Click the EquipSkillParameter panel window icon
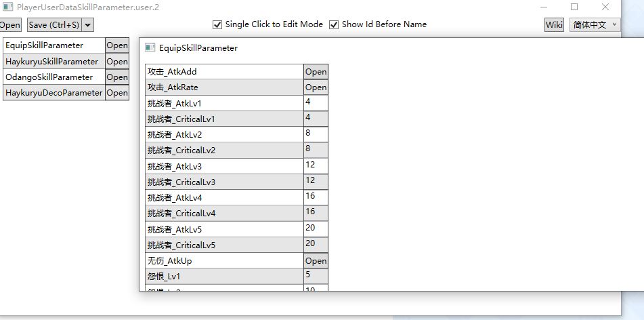This screenshot has width=644, height=320. point(150,48)
